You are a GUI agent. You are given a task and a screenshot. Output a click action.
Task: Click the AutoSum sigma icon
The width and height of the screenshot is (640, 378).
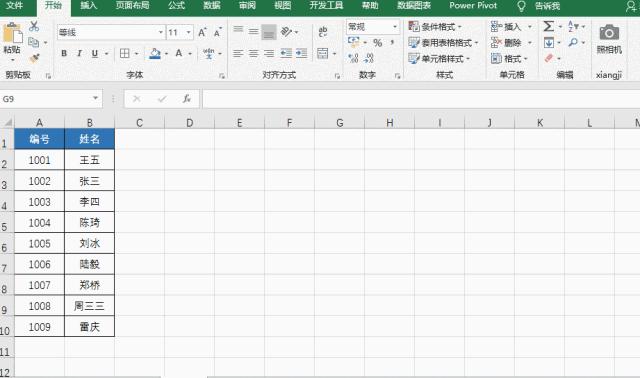[x=549, y=27]
